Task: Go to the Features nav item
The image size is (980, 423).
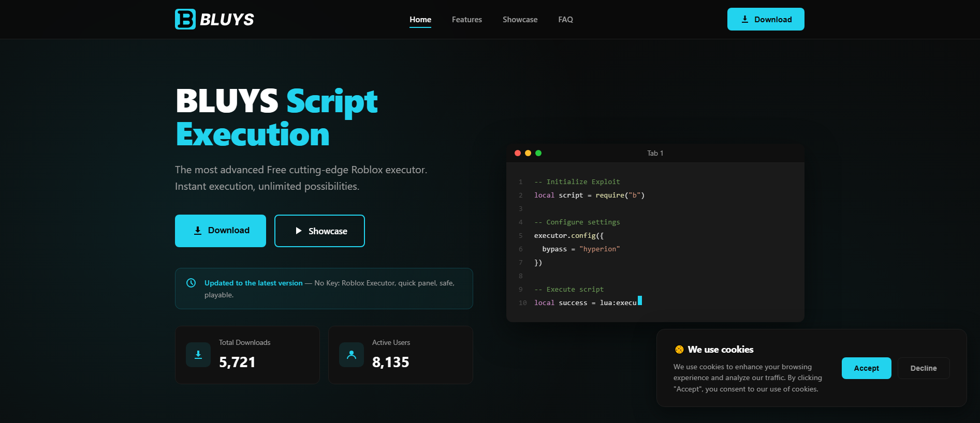Action: 467,20
